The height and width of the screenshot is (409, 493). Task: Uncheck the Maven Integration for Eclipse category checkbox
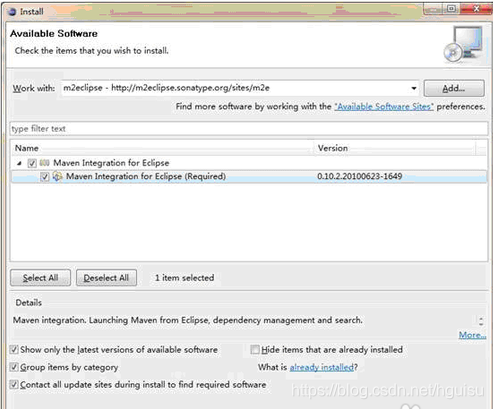pyautogui.click(x=32, y=163)
